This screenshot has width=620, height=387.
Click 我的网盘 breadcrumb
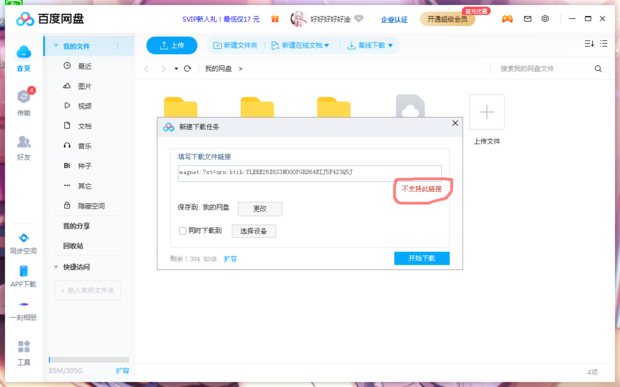coord(218,69)
